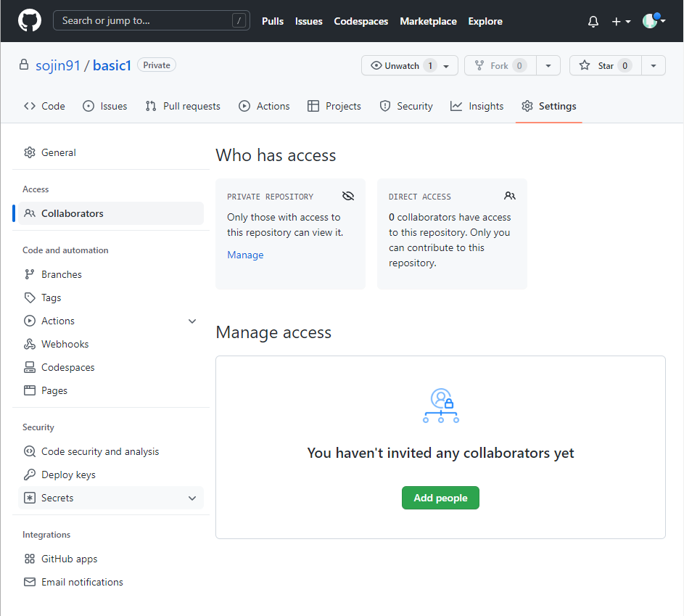Viewport: 684px width, 616px height.
Task: Open the sojin91 owner link
Action: (58, 65)
